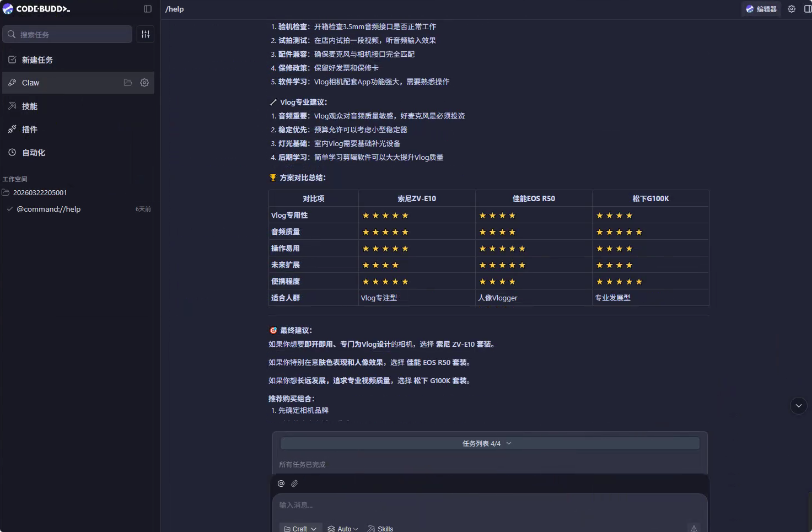Click the 灯光基础 list item
The height and width of the screenshot is (532, 812).
(340, 143)
